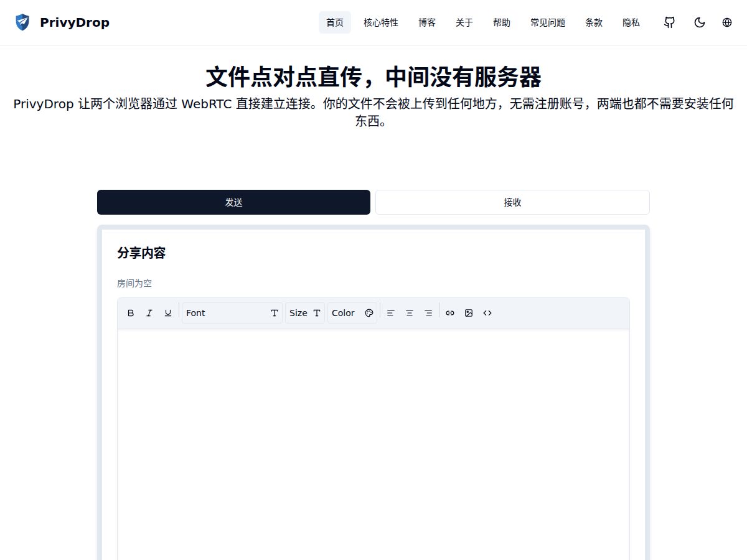The width and height of the screenshot is (747, 560).
Task: Open the 关于 page
Action: [464, 22]
